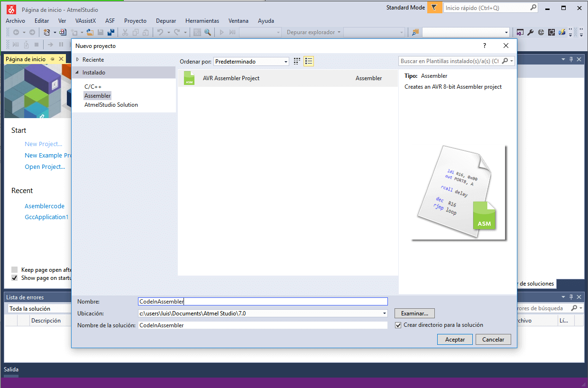Open the Ayuda menu

[x=266, y=21]
